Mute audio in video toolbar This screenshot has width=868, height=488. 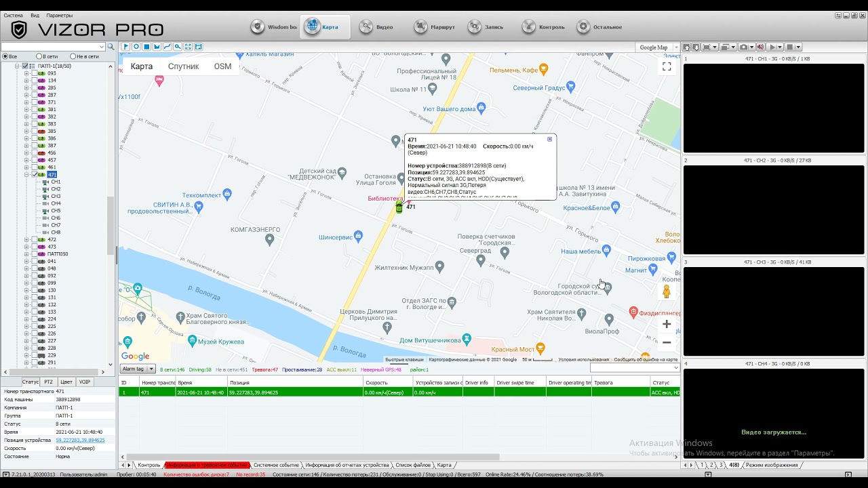click(x=760, y=47)
